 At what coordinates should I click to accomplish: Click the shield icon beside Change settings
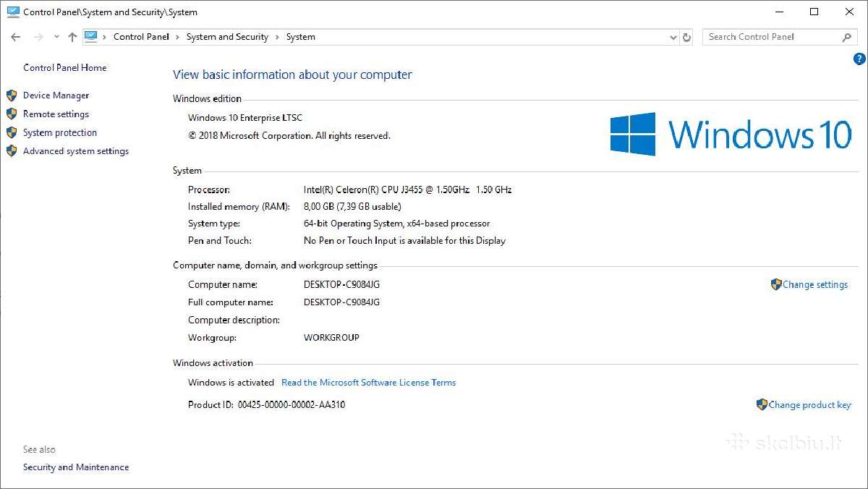[776, 285]
